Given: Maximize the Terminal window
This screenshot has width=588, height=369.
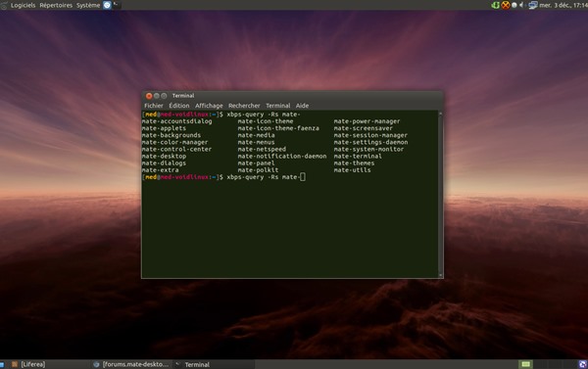Looking at the screenshot, I should 164,96.
